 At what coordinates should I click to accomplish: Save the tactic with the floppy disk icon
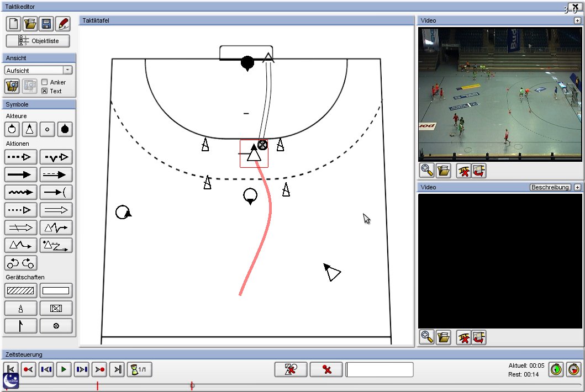point(46,24)
